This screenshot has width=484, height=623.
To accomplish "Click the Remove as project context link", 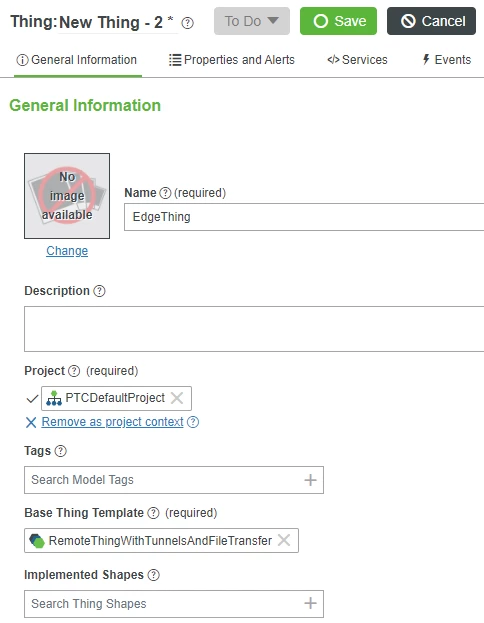I will tap(112, 422).
